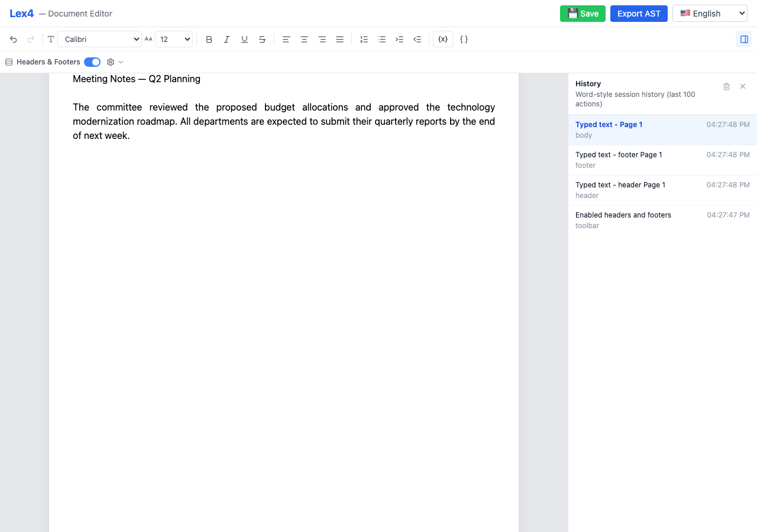Expand the Headers & Footers settings chevron
This screenshot has width=757, height=532.
point(121,61)
